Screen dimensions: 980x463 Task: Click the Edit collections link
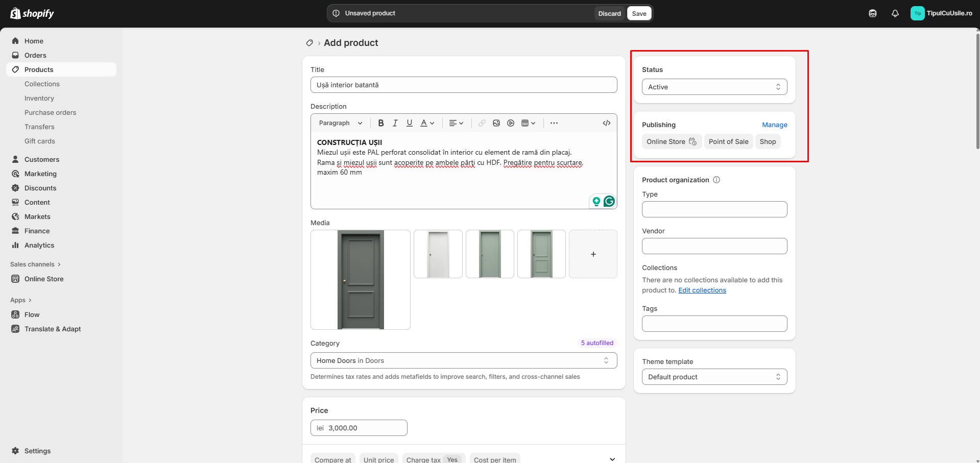pyautogui.click(x=702, y=290)
